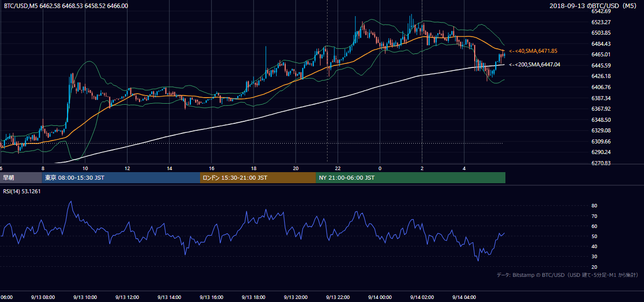Click the 9/13 12:00 time axis label
The height and width of the screenshot is (302, 644).
[127, 297]
